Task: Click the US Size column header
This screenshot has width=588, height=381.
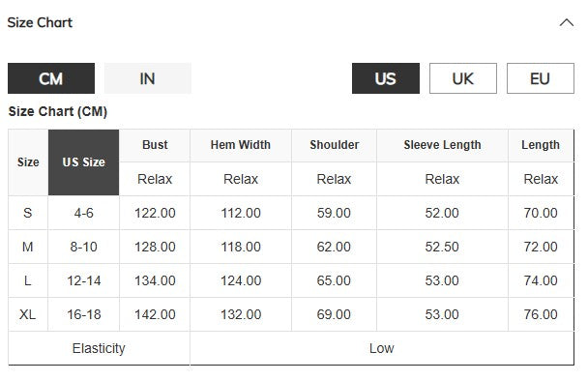Action: point(83,162)
